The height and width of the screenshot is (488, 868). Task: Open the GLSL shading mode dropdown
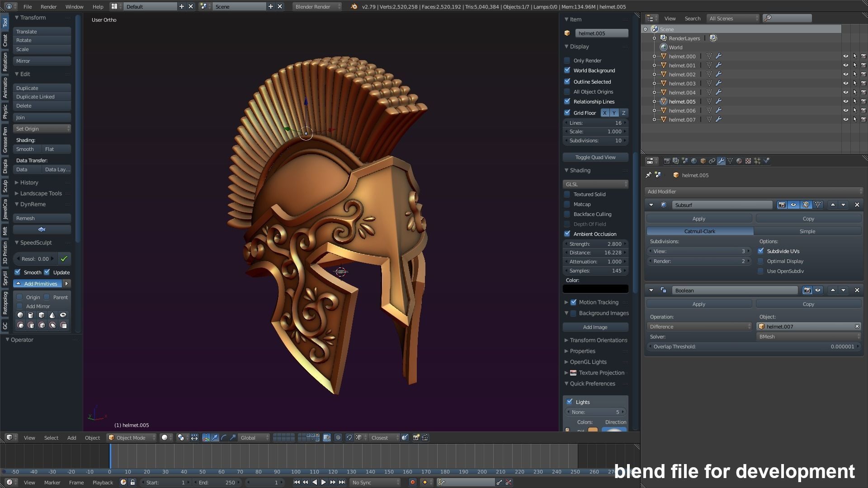(595, 184)
